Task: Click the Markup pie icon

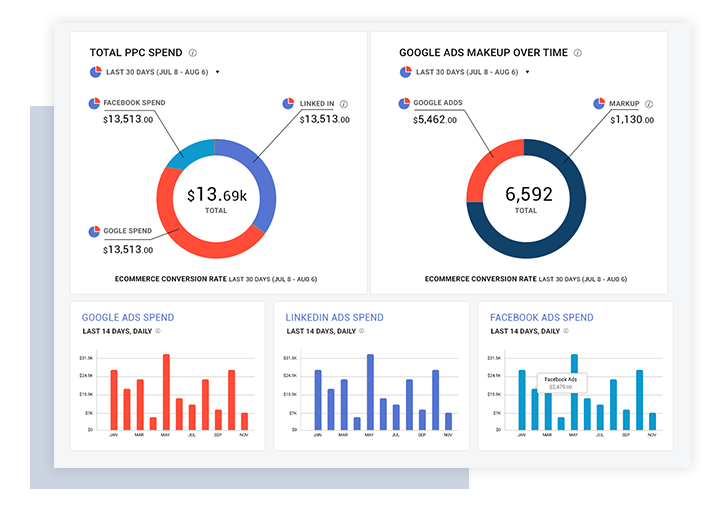Action: (x=599, y=103)
